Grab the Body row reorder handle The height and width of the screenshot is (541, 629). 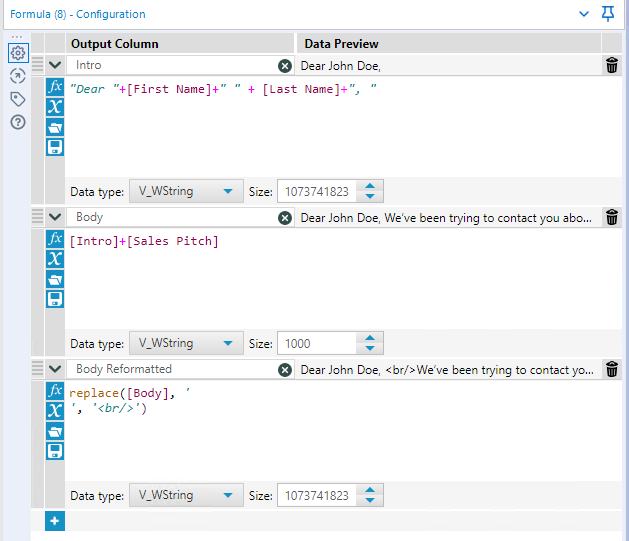(x=37, y=217)
